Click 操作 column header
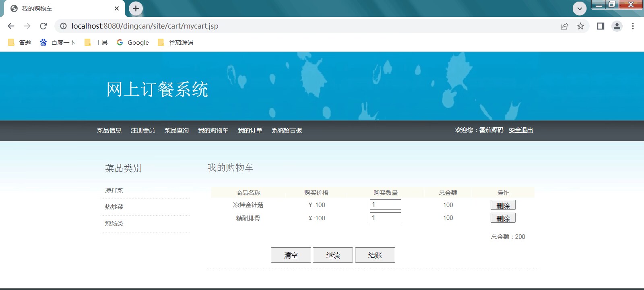 click(x=503, y=193)
